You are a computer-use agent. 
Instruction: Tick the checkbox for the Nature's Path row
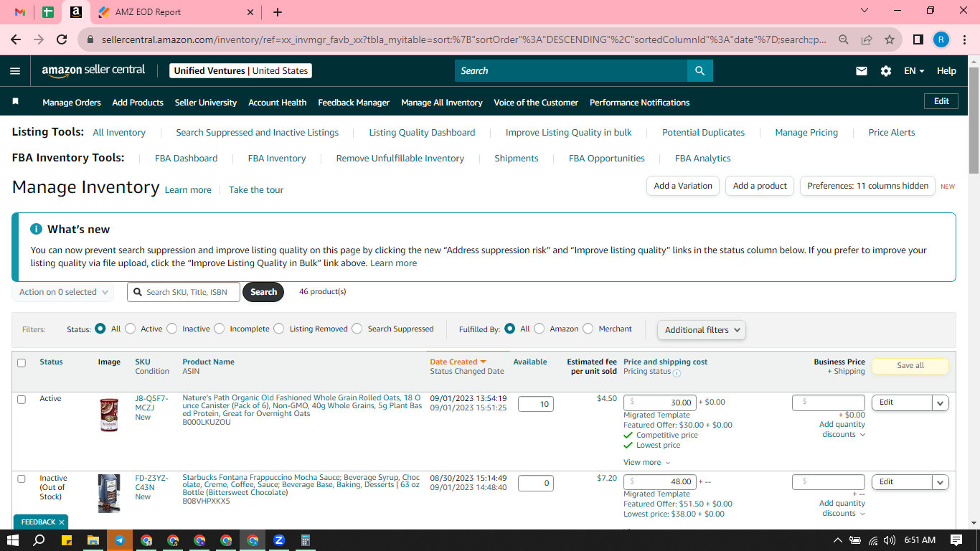coord(22,399)
